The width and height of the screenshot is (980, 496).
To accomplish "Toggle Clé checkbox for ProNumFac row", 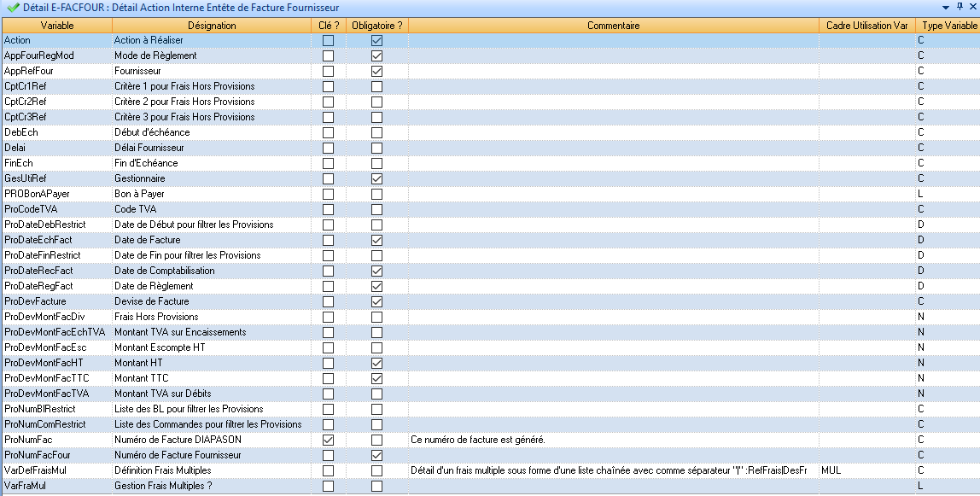I will click(x=328, y=440).
